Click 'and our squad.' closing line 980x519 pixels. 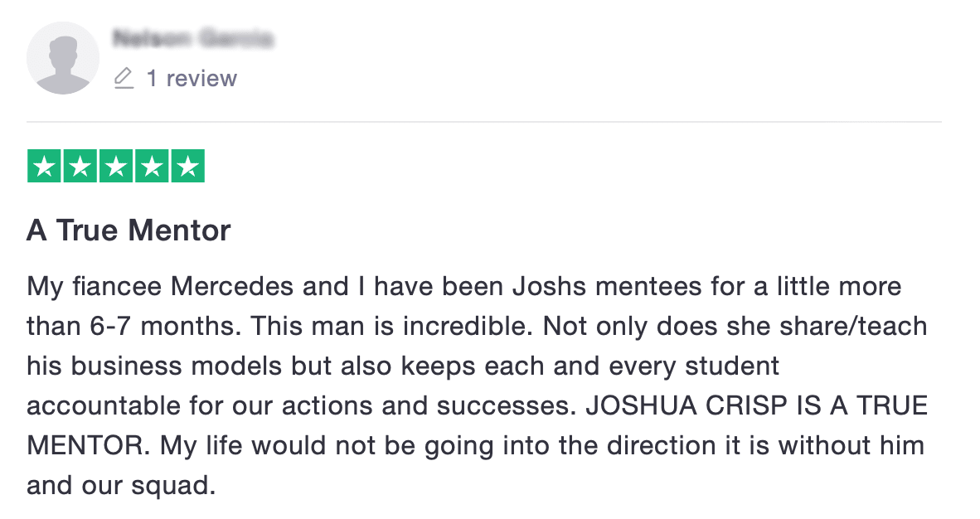tap(121, 486)
